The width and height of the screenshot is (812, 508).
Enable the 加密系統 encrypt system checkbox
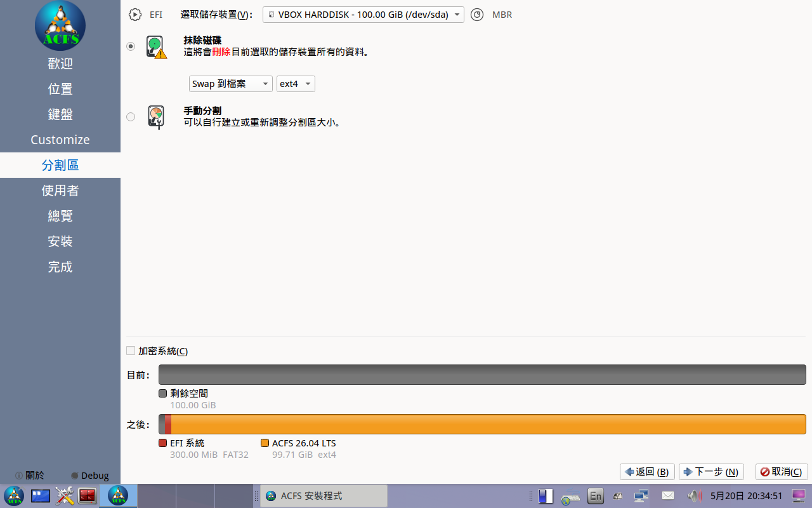coord(131,351)
